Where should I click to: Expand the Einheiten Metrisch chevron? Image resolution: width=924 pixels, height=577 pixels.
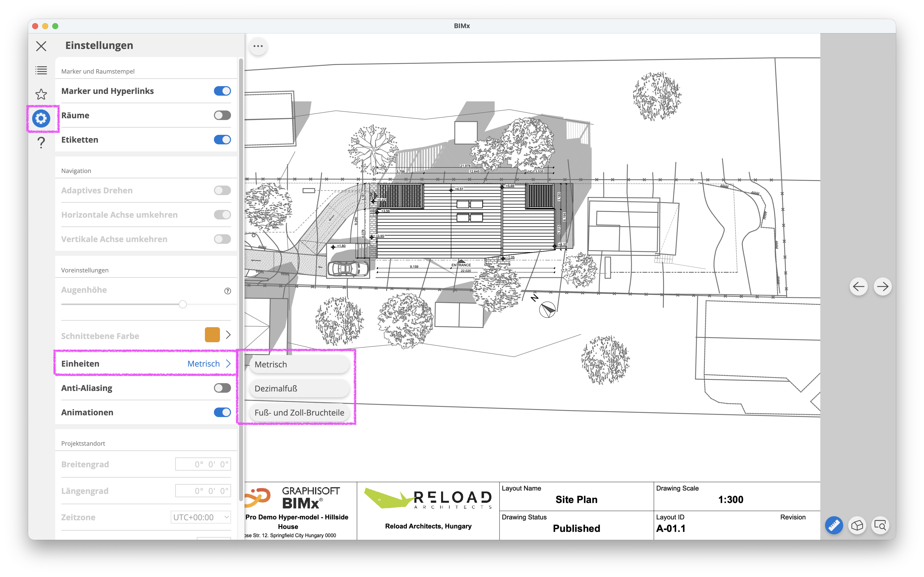coord(228,364)
